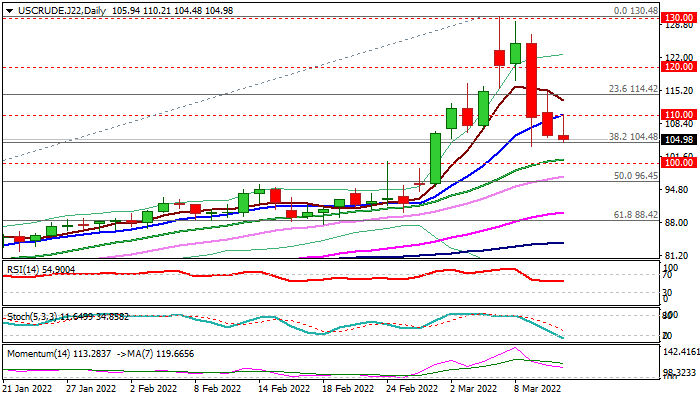Viewport: 700px width, 400px height.
Task: Click the Fibonacci 23.6 114.42 label
Action: (x=633, y=89)
